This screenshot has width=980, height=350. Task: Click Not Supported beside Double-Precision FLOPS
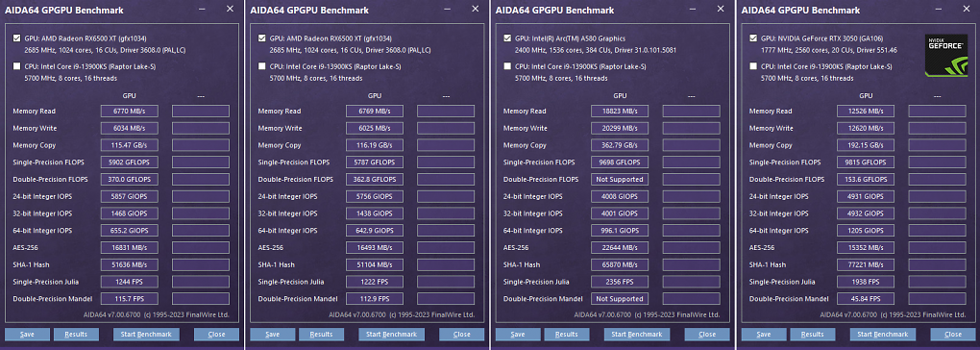pyautogui.click(x=620, y=180)
